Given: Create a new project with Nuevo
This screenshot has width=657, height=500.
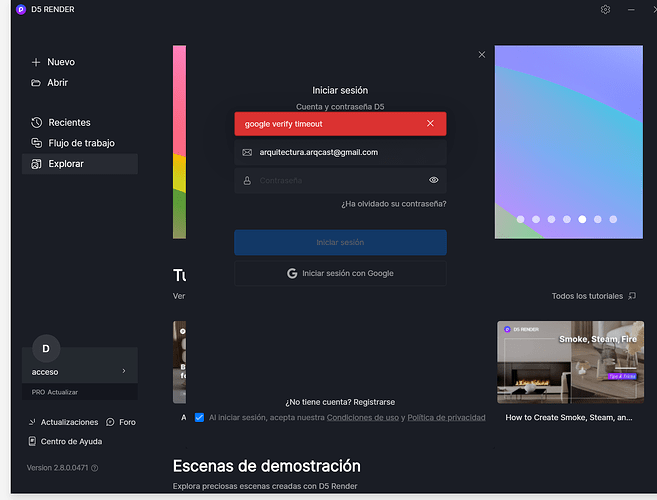Looking at the screenshot, I should 53,62.
